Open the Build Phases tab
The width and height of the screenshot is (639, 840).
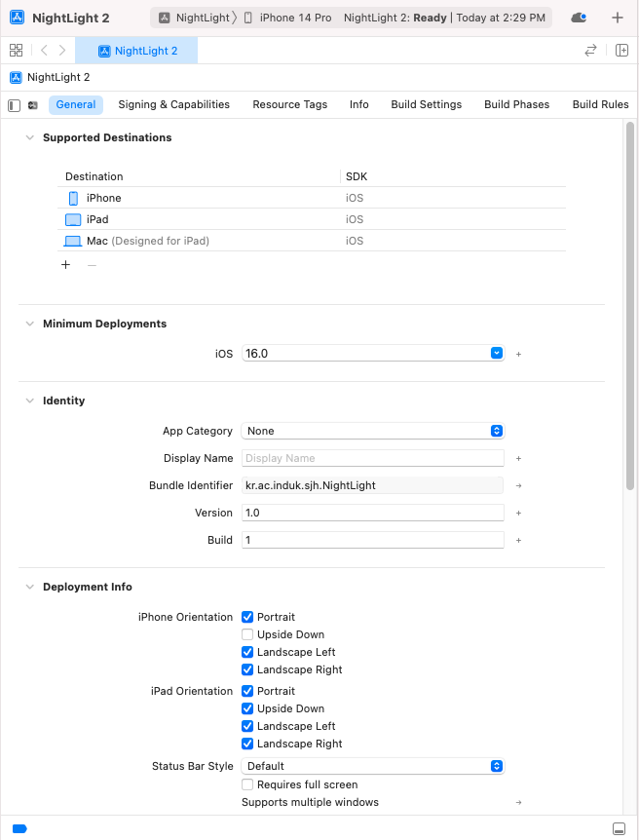click(x=517, y=105)
